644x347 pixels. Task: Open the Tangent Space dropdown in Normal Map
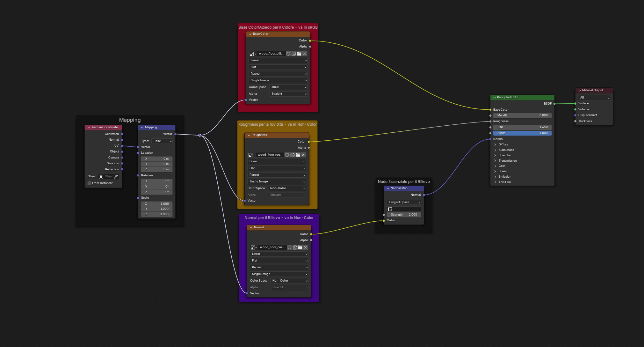[403, 202]
